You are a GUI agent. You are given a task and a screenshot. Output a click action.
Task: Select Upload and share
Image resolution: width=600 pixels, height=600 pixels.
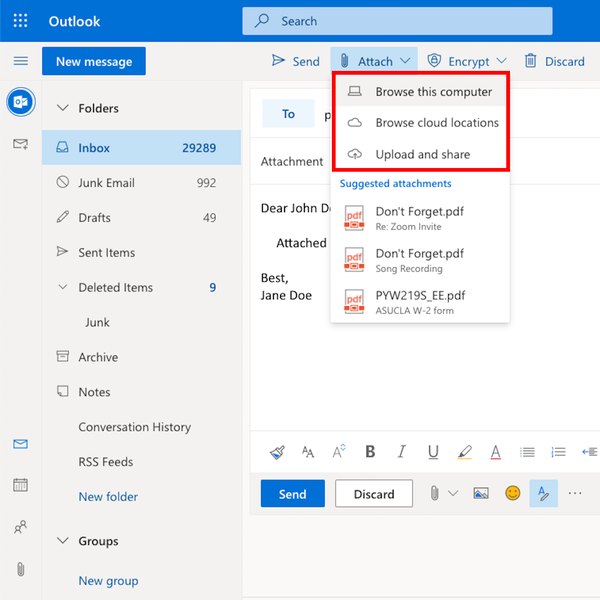pos(420,154)
